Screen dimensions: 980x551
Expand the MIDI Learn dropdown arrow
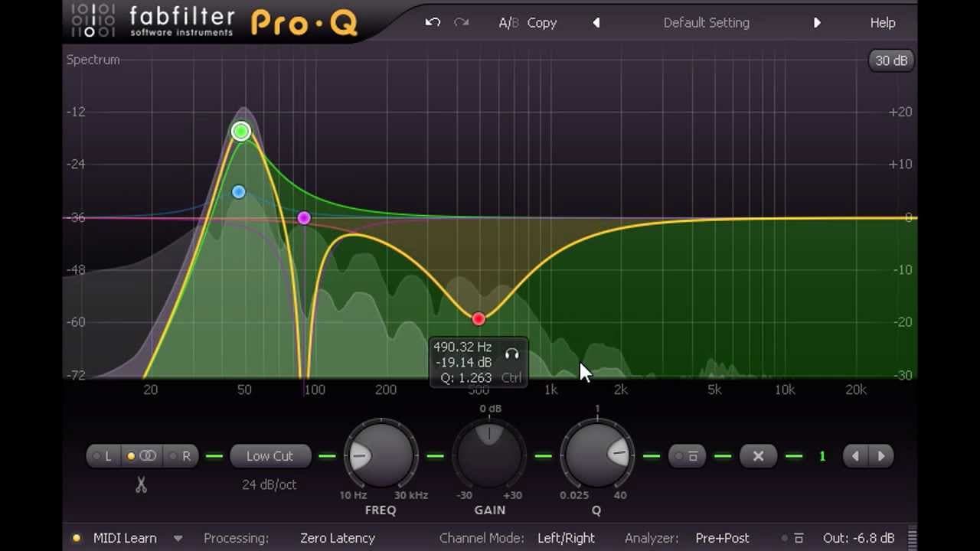178,539
